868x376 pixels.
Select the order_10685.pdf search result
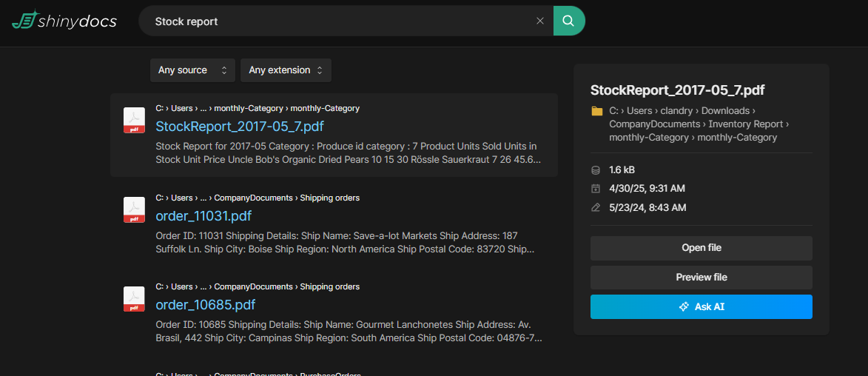pos(205,305)
